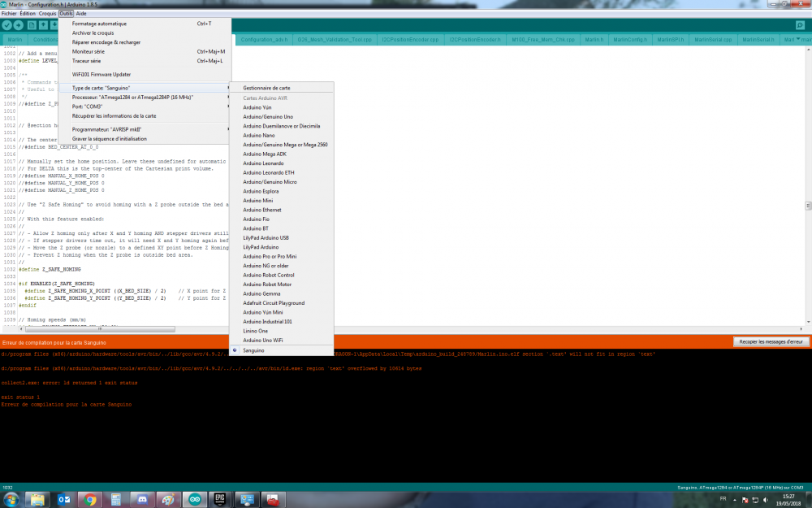This screenshot has width=812, height=508.
Task: Open the Edition menu
Action: pos(28,14)
